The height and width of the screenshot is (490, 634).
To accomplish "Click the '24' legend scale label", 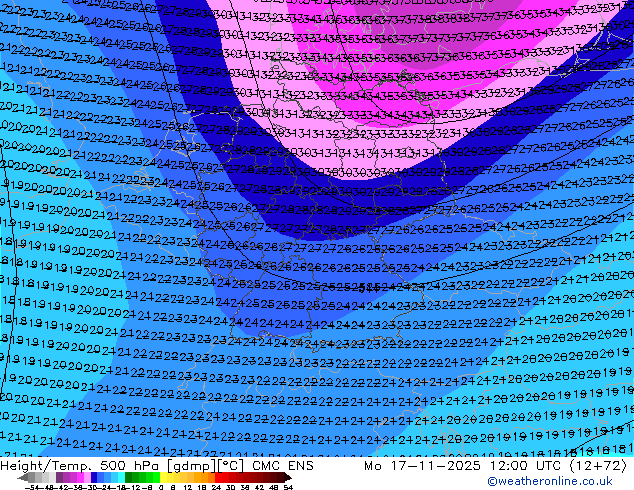I will [216, 488].
